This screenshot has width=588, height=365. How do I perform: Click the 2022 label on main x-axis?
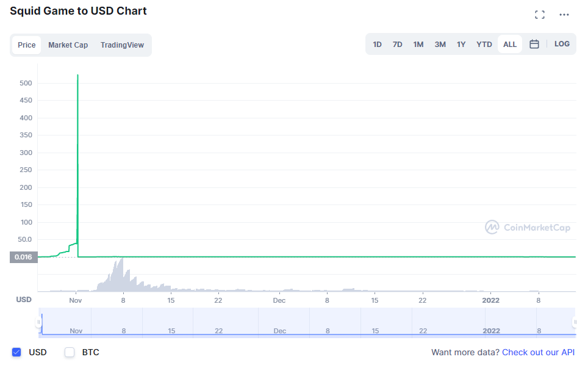click(490, 300)
